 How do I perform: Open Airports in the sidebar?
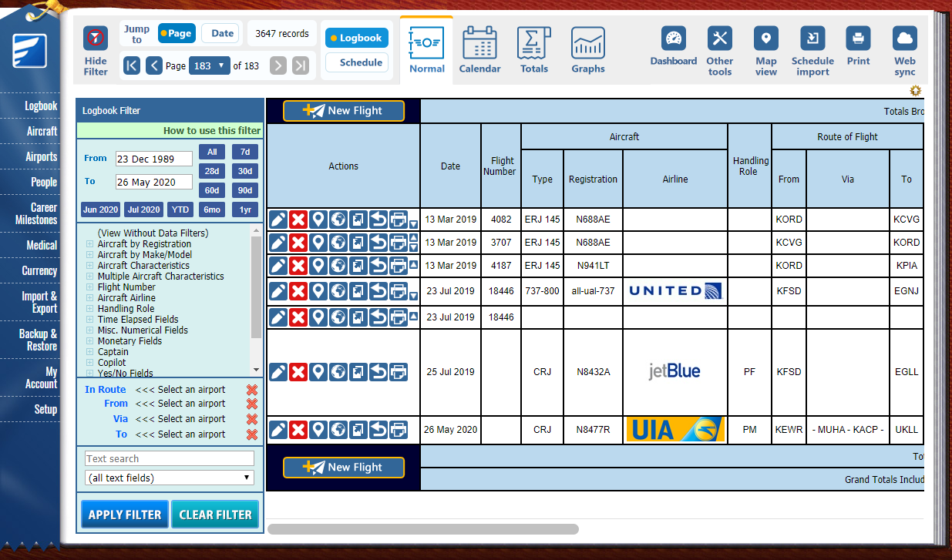[41, 156]
